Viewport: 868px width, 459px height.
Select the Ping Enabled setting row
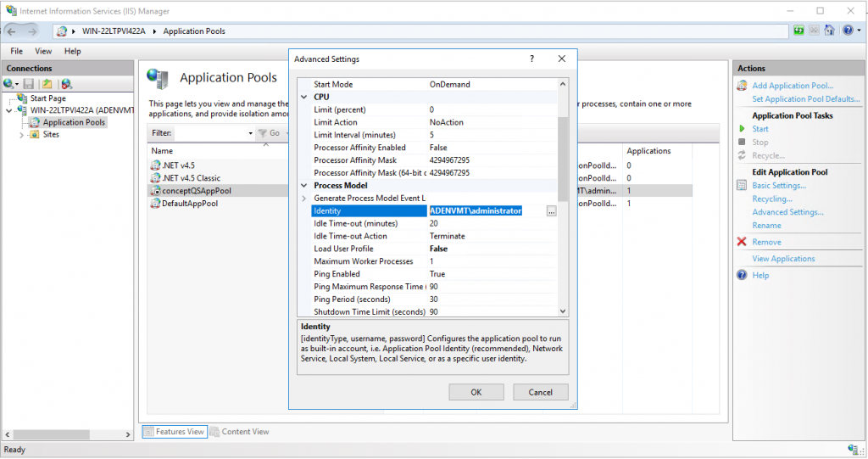pos(435,274)
